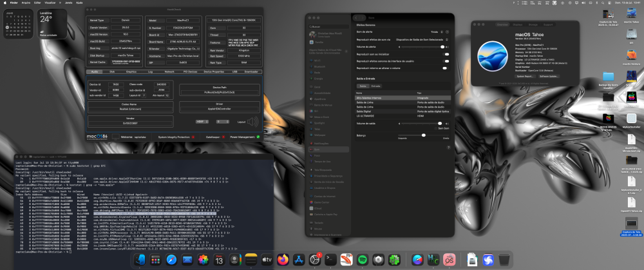The image size is (644, 270).
Task: Open the Som de alerta popup menu
Action: click(437, 32)
